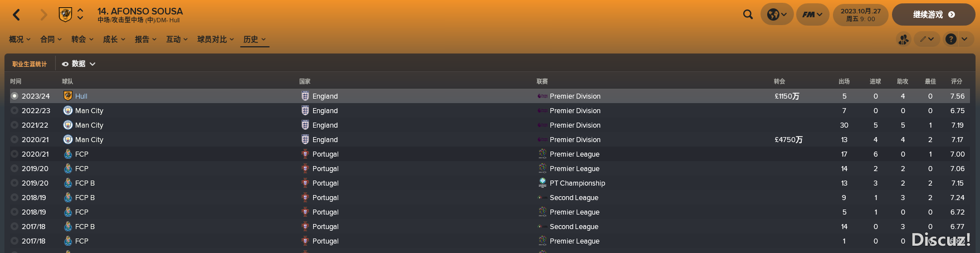Go back with the left arrow
980x253 pixels.
click(x=17, y=15)
